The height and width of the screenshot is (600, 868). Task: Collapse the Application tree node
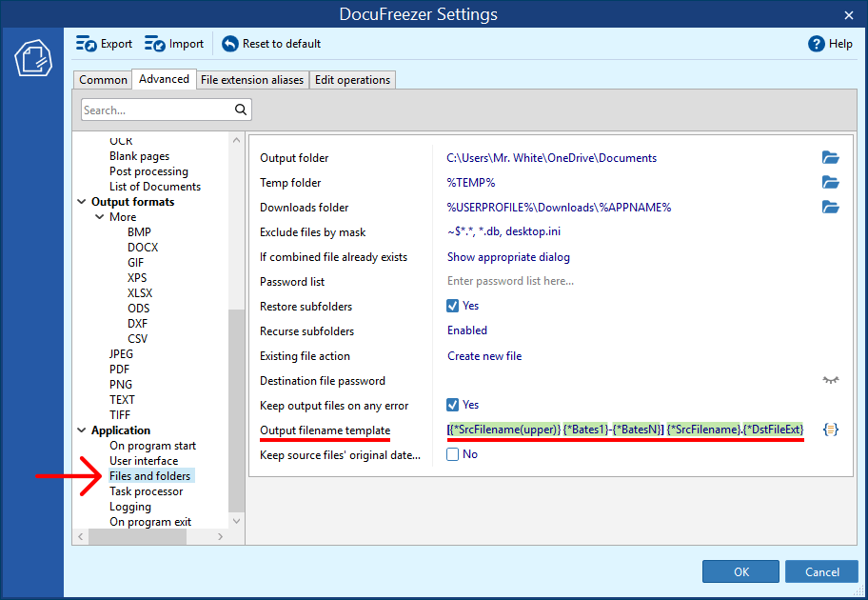click(82, 430)
